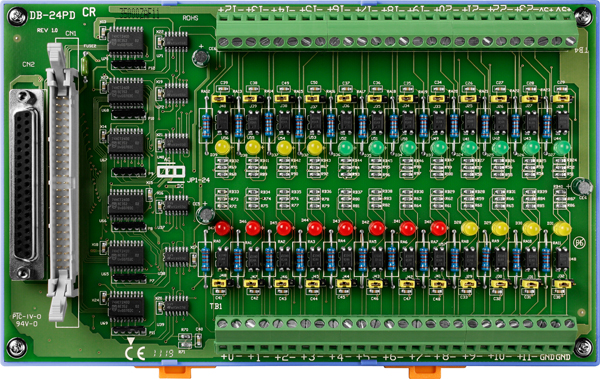The height and width of the screenshot is (379, 600).
Task: Click the 94V-0 marking
Action: tap(27, 324)
